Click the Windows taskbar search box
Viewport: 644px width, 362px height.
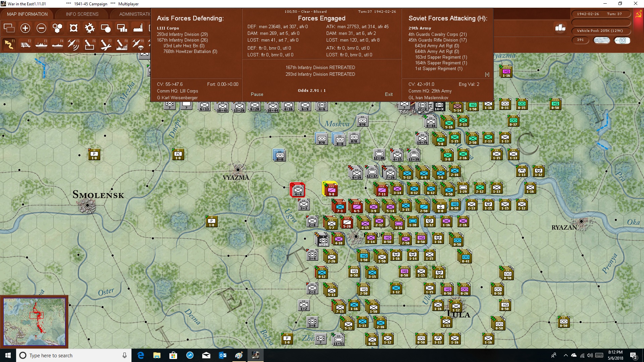pos(74,355)
